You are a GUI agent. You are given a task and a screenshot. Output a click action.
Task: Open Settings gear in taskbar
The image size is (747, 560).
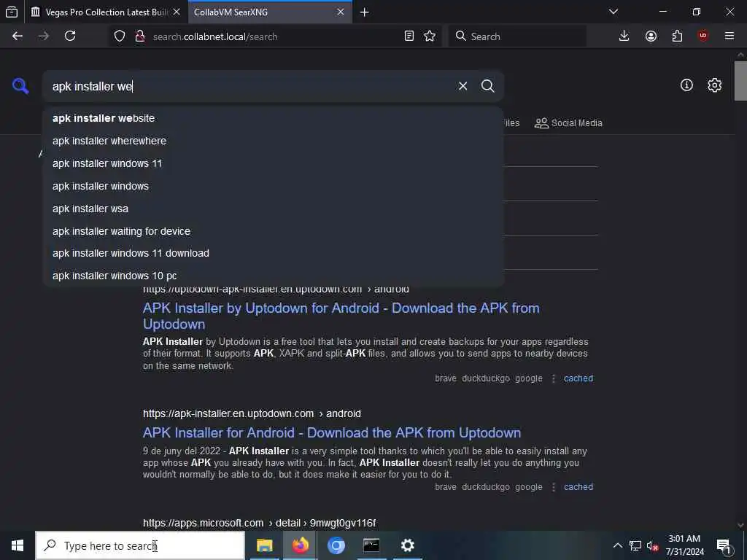pyautogui.click(x=407, y=545)
